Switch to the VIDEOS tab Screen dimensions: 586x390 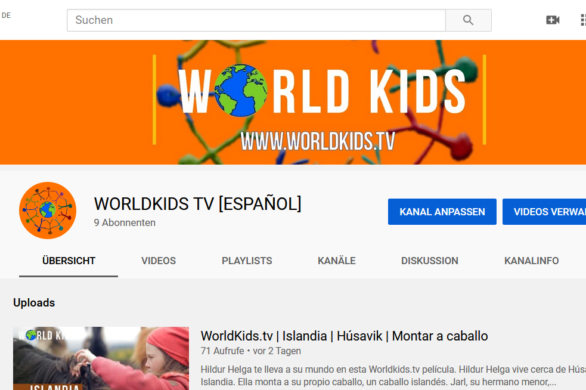coord(158,261)
